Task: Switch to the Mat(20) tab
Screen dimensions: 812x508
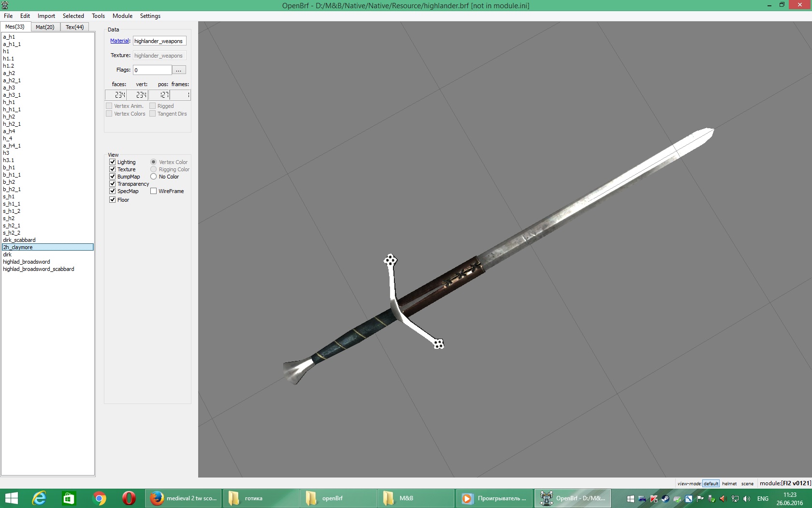Action: (45, 27)
